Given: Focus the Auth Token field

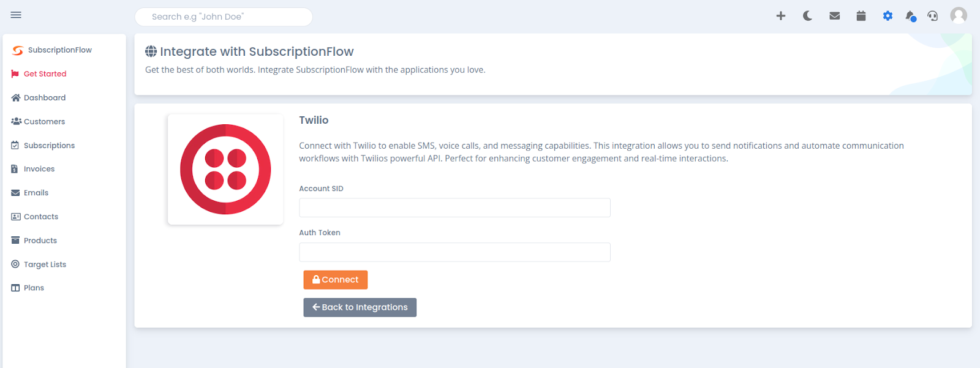Looking at the screenshot, I should coord(454,252).
